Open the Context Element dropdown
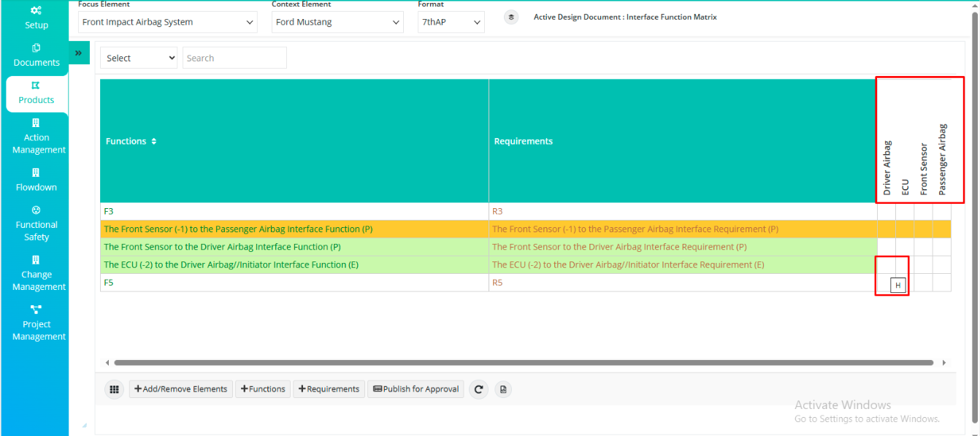The height and width of the screenshot is (436, 980). pos(337,22)
